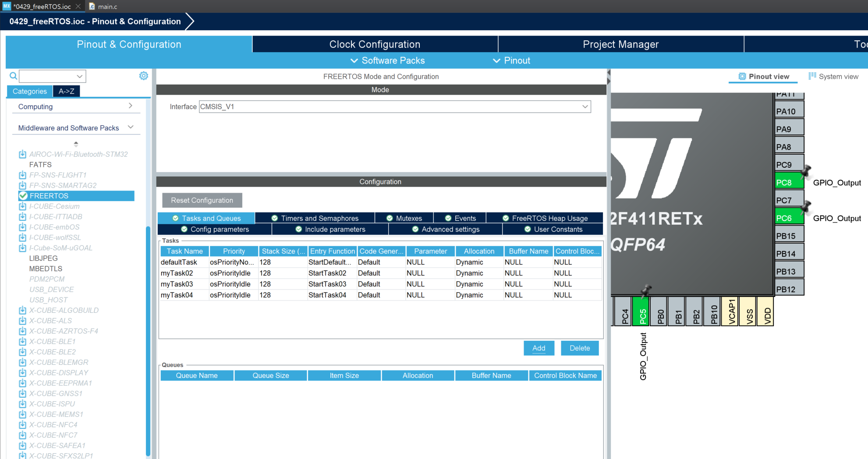The height and width of the screenshot is (459, 868).
Task: Click the download icon beside X-CUBE-NFC4
Action: [22, 425]
